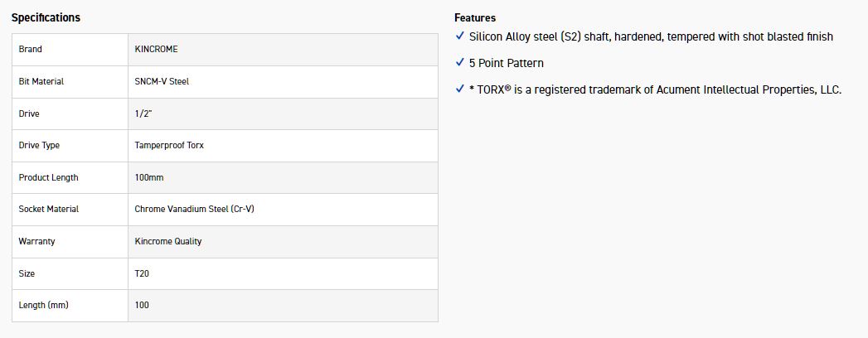Select the Brand label cell

coord(31,49)
